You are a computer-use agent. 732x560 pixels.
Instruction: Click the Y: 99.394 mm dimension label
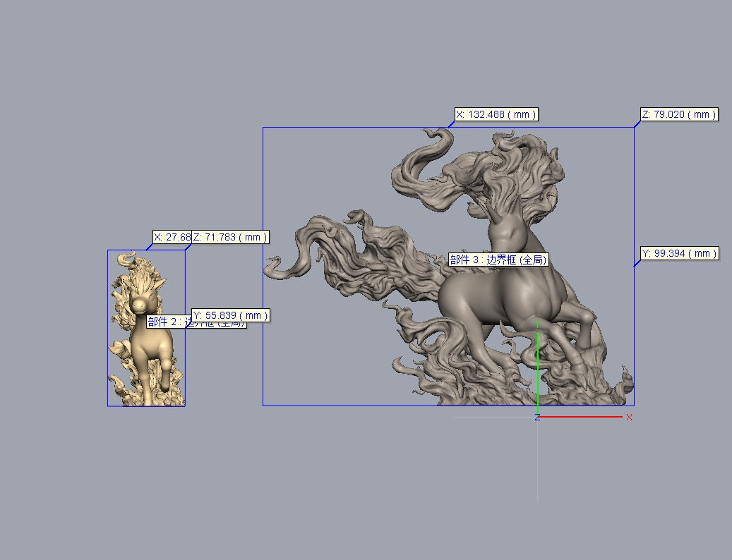click(x=679, y=253)
